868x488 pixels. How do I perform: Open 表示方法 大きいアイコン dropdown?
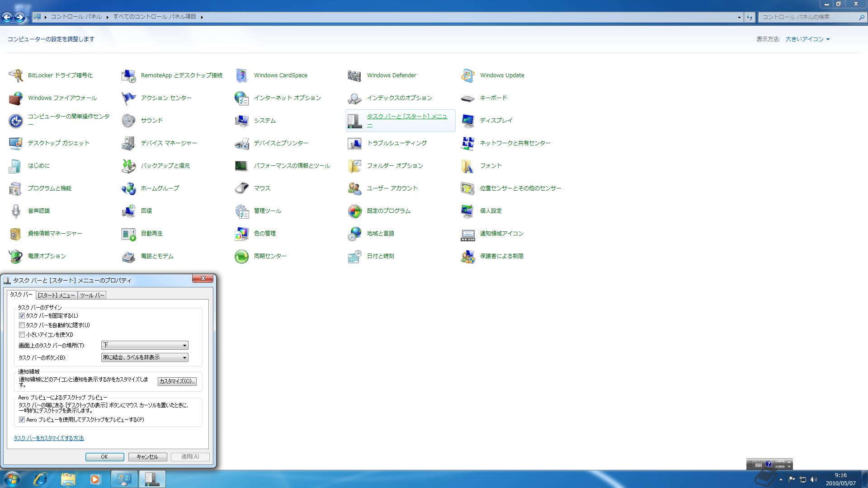pos(807,39)
